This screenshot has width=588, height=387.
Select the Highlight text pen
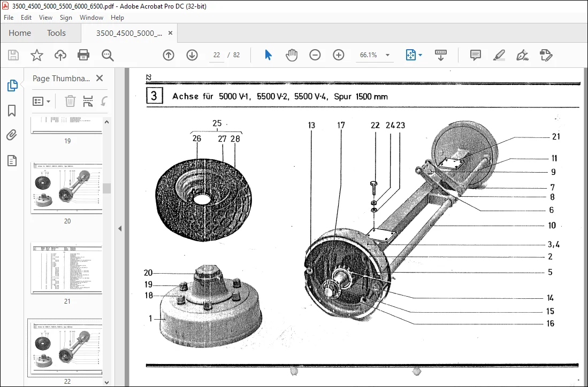tap(499, 55)
